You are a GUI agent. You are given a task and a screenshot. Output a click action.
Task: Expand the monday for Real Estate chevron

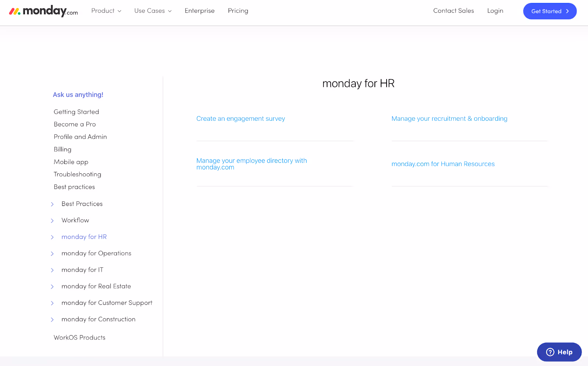(52, 287)
